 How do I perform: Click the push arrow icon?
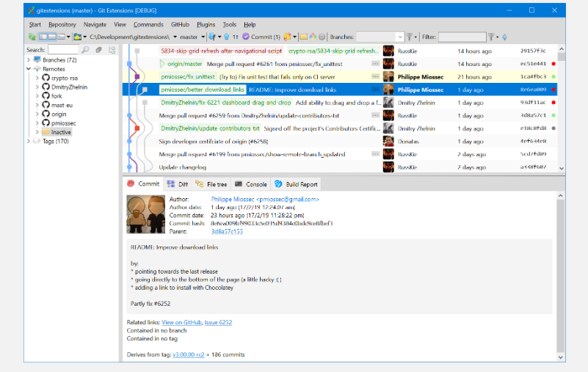click(227, 37)
